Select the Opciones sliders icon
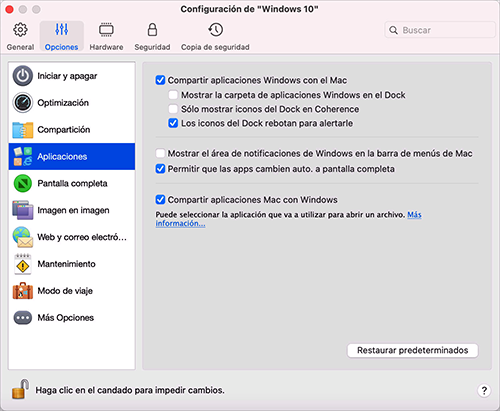The image size is (500, 411). click(62, 30)
